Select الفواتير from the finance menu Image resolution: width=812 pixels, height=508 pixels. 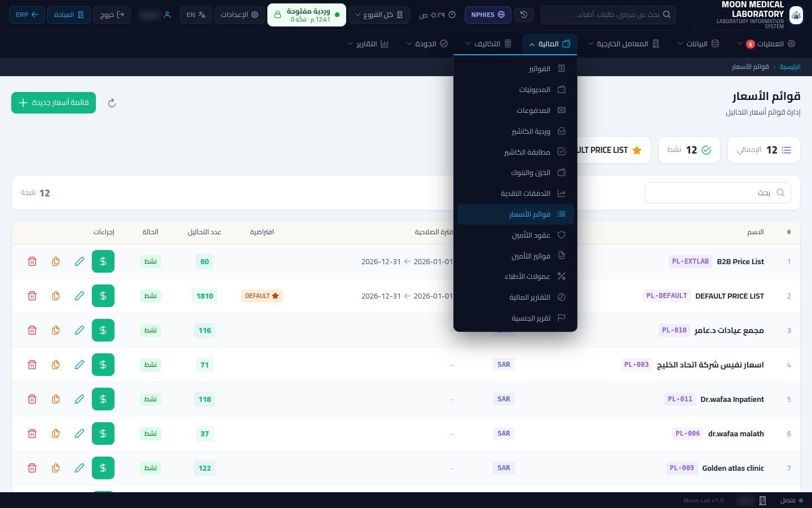pyautogui.click(x=515, y=69)
